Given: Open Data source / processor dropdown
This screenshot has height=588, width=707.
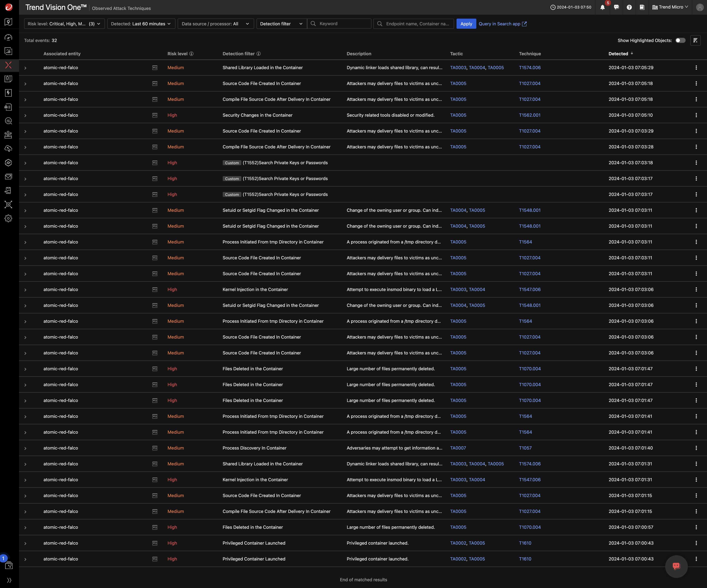Looking at the screenshot, I should [215, 24].
